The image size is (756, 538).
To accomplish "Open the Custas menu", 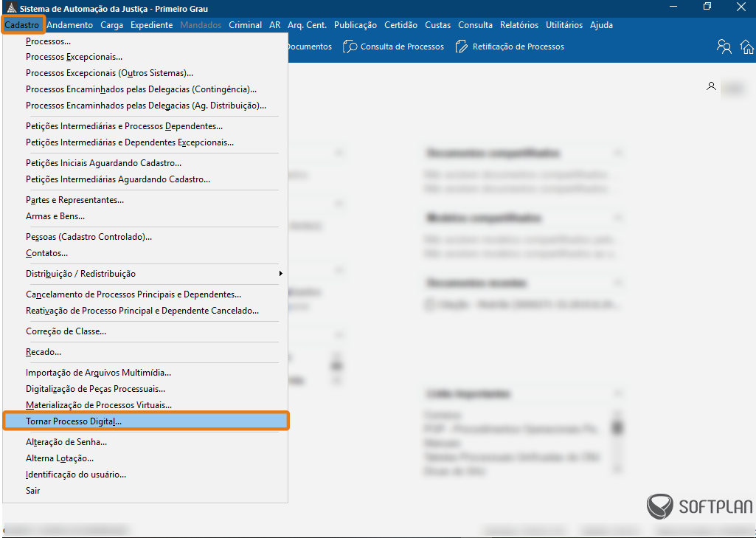I will 438,24.
